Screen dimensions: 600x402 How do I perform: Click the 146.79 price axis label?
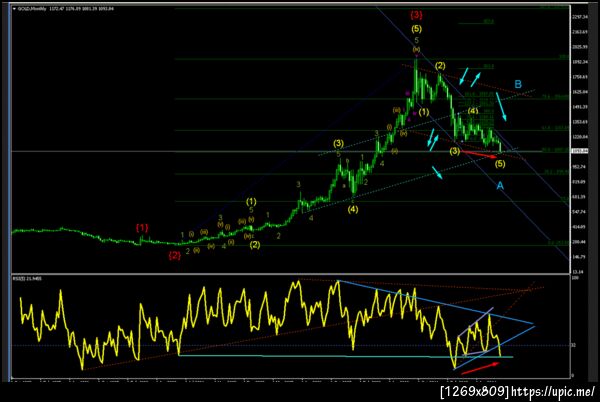click(578, 257)
